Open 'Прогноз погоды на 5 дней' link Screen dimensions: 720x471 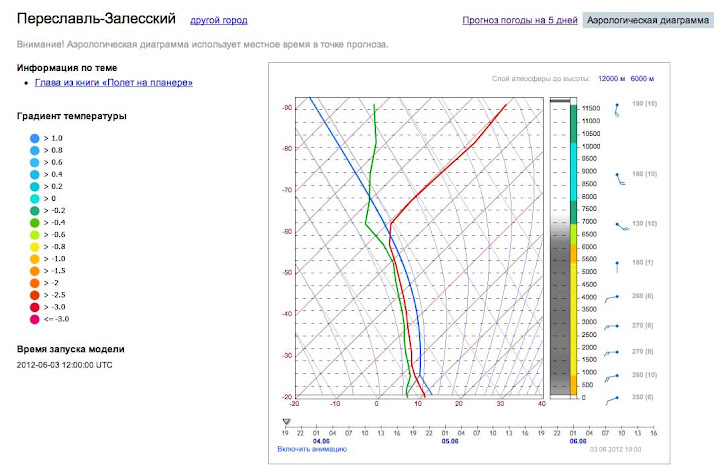[x=520, y=20]
